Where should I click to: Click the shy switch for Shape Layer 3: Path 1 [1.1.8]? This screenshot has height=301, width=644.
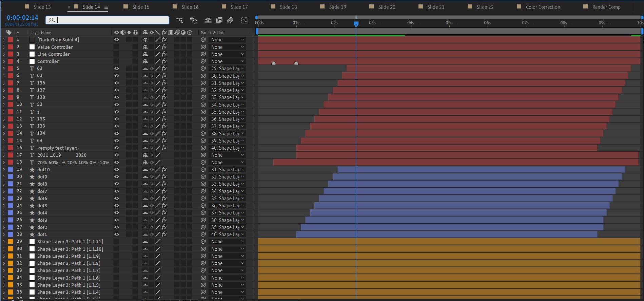tap(145, 263)
